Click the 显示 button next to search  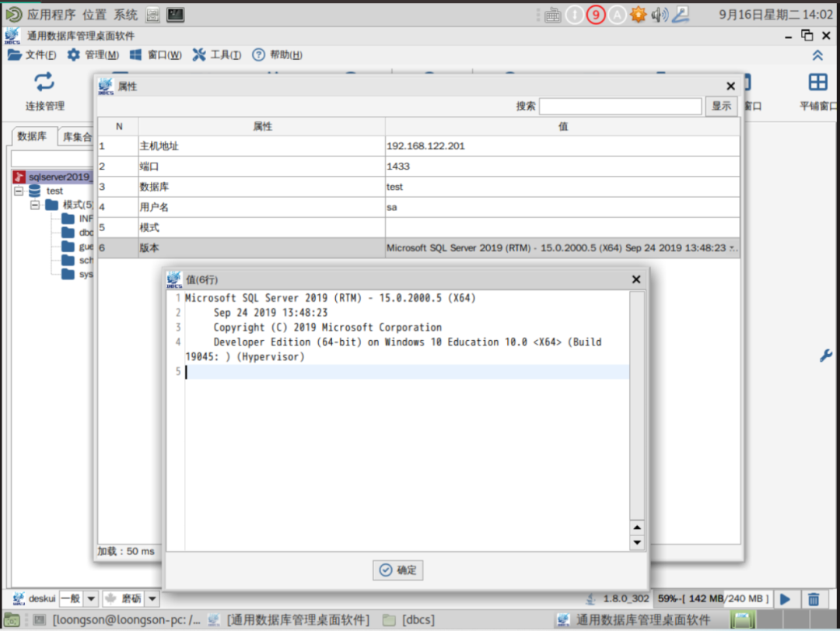(x=721, y=106)
